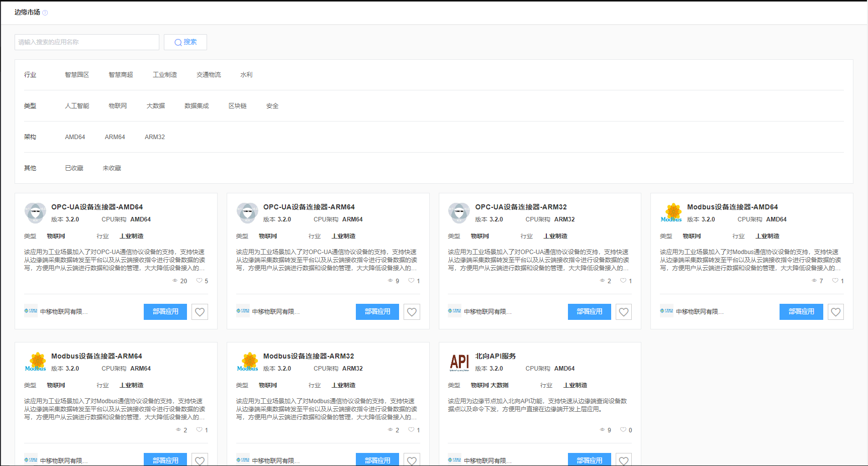Show only 已收藏 apps
868x466 pixels.
(74, 168)
